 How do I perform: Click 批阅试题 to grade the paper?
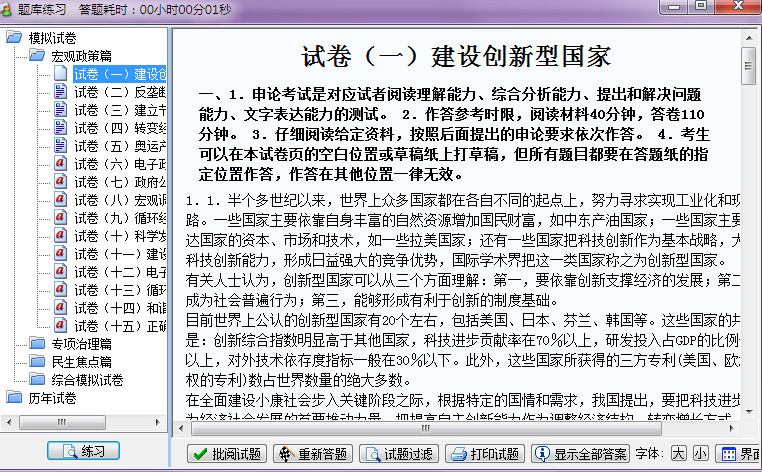tap(227, 454)
